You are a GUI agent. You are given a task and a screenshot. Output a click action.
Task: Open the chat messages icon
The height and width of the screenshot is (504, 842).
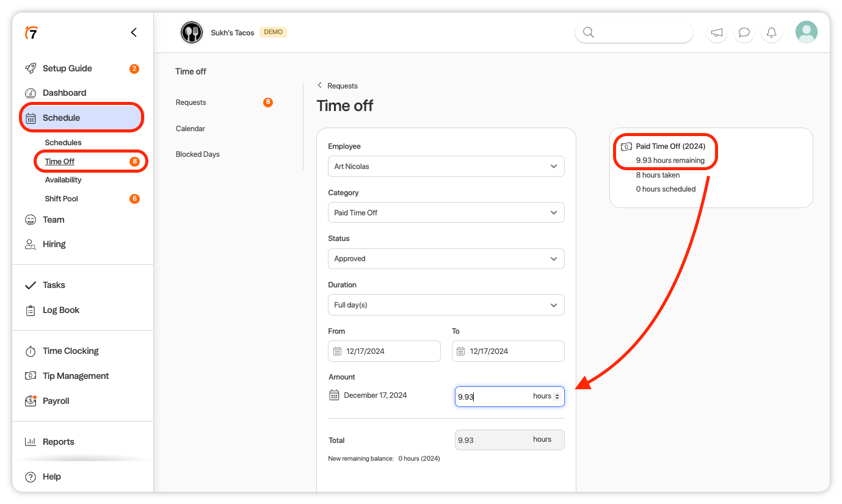pyautogui.click(x=744, y=32)
